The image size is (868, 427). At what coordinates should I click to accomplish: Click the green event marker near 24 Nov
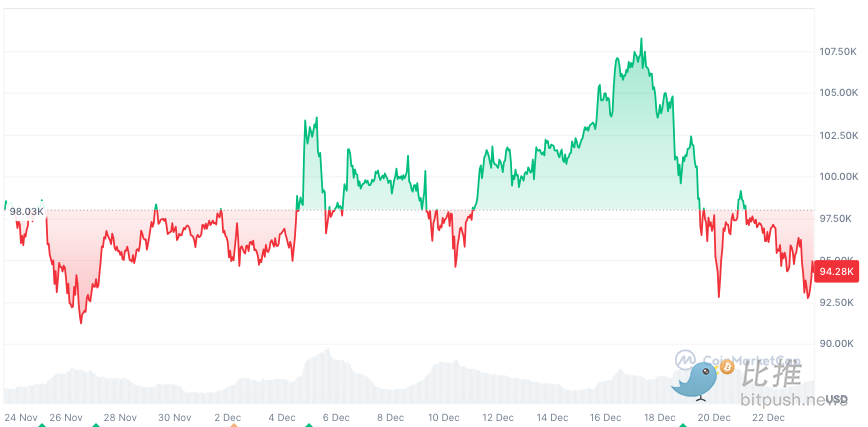point(42,425)
